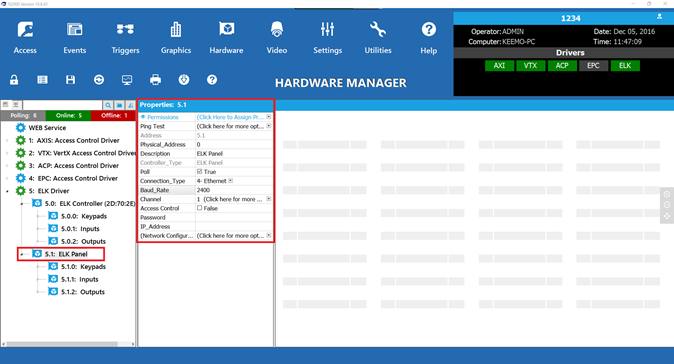Click the save floppy disk icon
This screenshot has height=364, width=674.
(x=70, y=80)
